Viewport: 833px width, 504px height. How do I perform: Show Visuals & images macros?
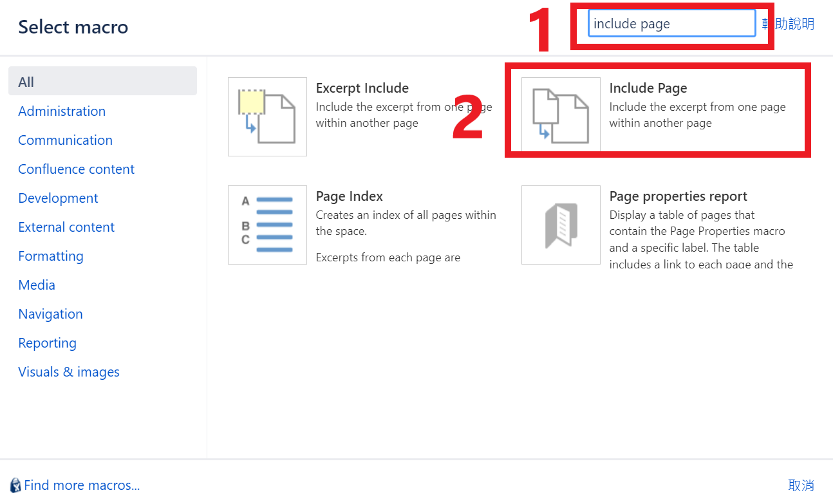click(69, 371)
